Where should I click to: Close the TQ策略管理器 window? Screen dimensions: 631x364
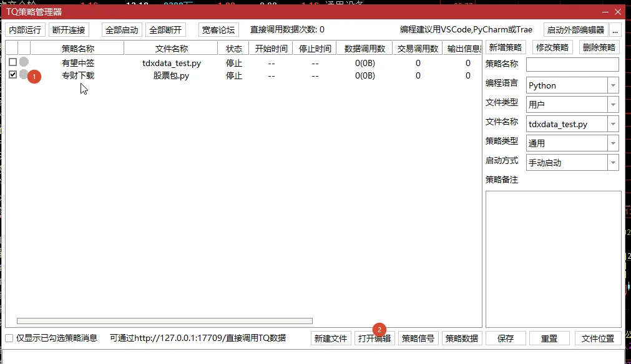[x=618, y=12]
